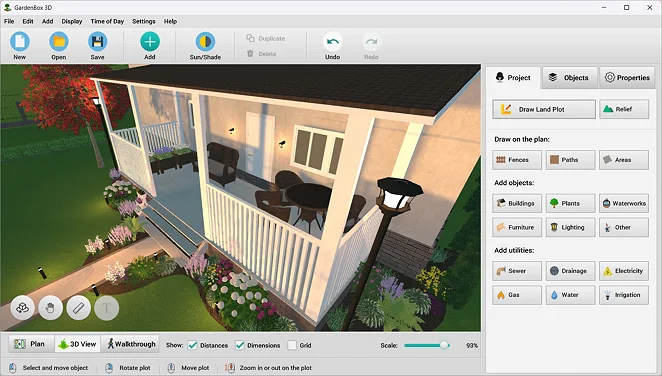
Task: Undo the last action
Action: 333,41
